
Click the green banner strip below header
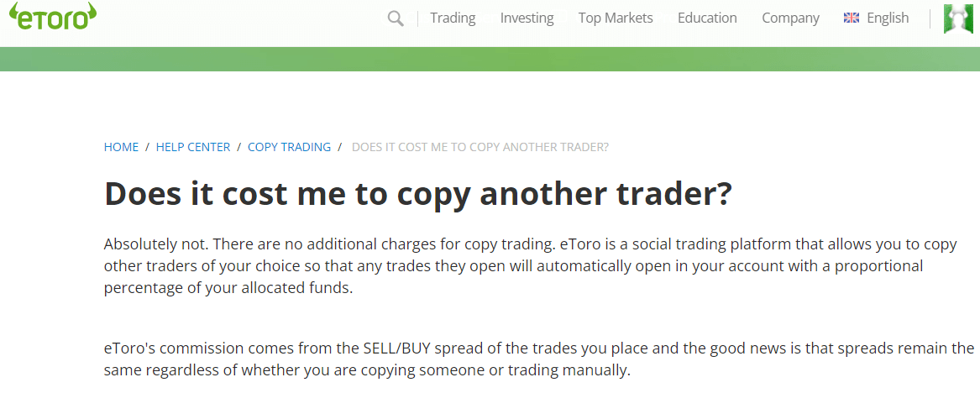(490, 60)
